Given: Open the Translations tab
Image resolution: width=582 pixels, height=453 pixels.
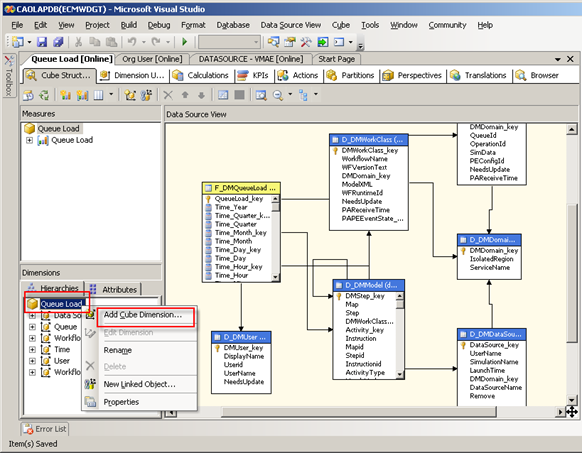Looking at the screenshot, I should (x=478, y=75).
